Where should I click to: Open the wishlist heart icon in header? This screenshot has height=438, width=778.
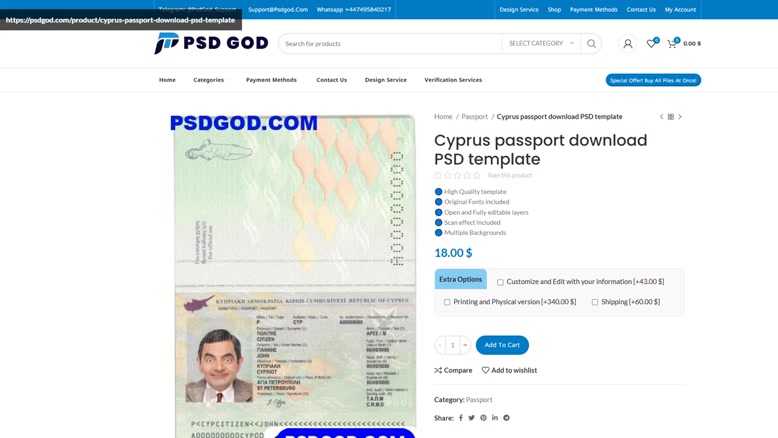(651, 43)
